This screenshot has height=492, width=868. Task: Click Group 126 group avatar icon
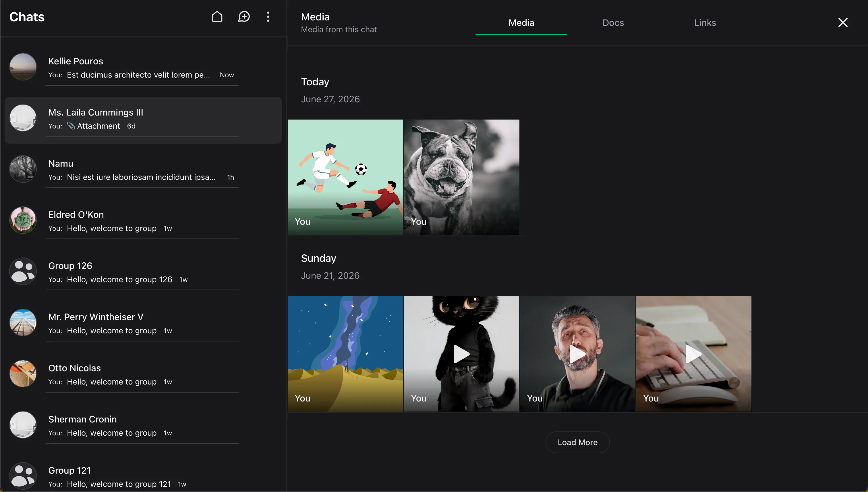pos(23,271)
